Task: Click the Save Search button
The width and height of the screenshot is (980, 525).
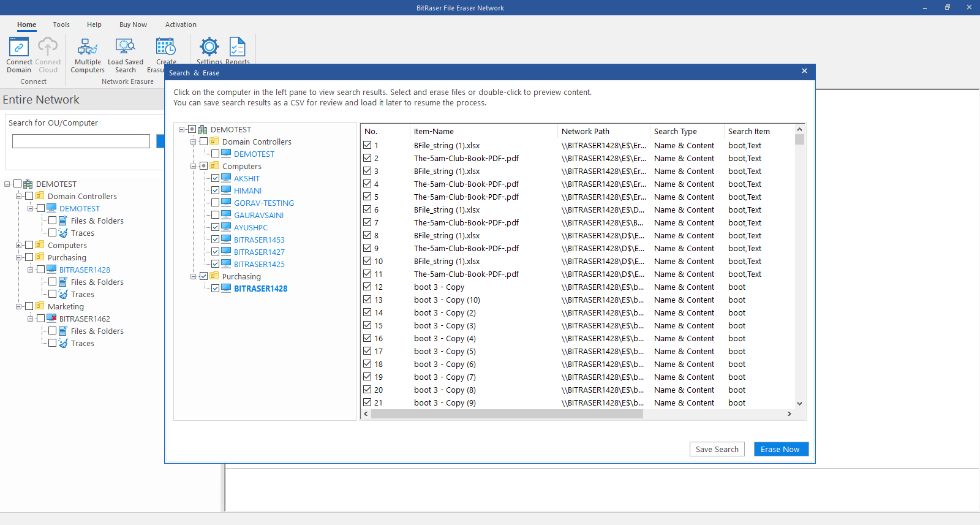Action: coord(717,449)
